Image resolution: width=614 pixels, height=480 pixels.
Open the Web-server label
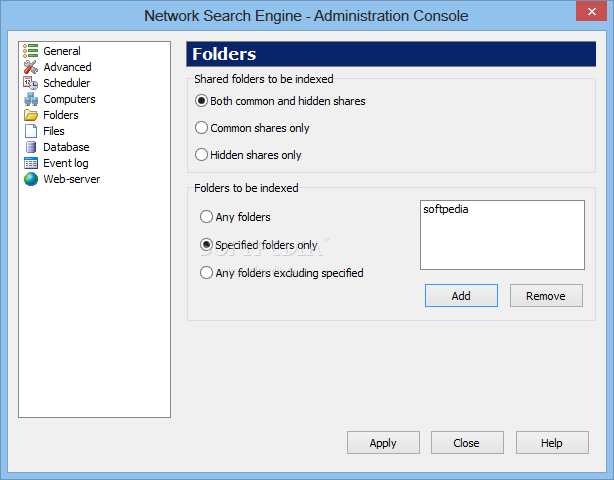coord(72,179)
